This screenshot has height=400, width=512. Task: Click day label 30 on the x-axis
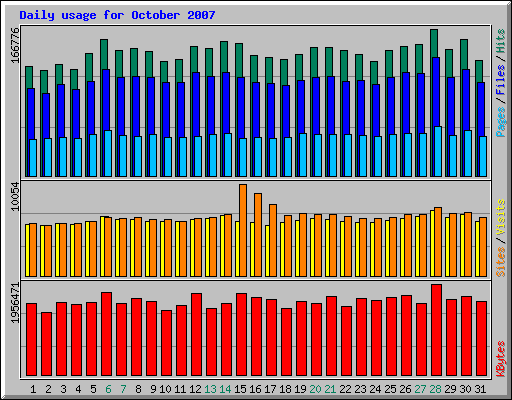point(465,389)
